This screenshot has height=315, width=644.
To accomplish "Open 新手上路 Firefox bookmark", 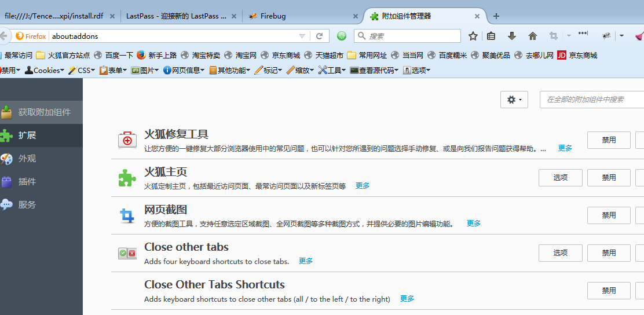I will coord(156,55).
